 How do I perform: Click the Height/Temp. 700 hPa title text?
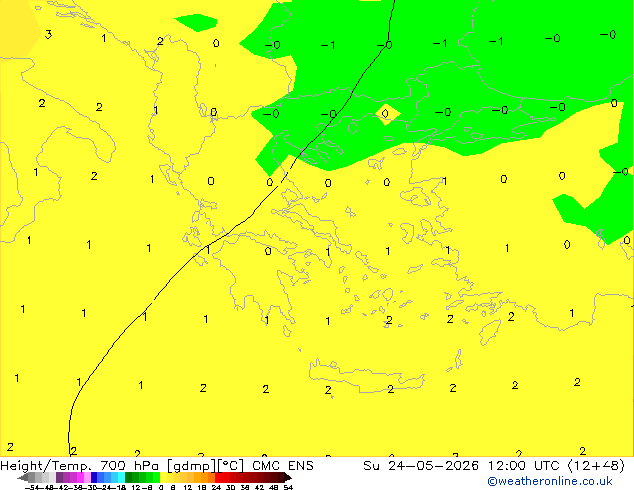(80, 466)
